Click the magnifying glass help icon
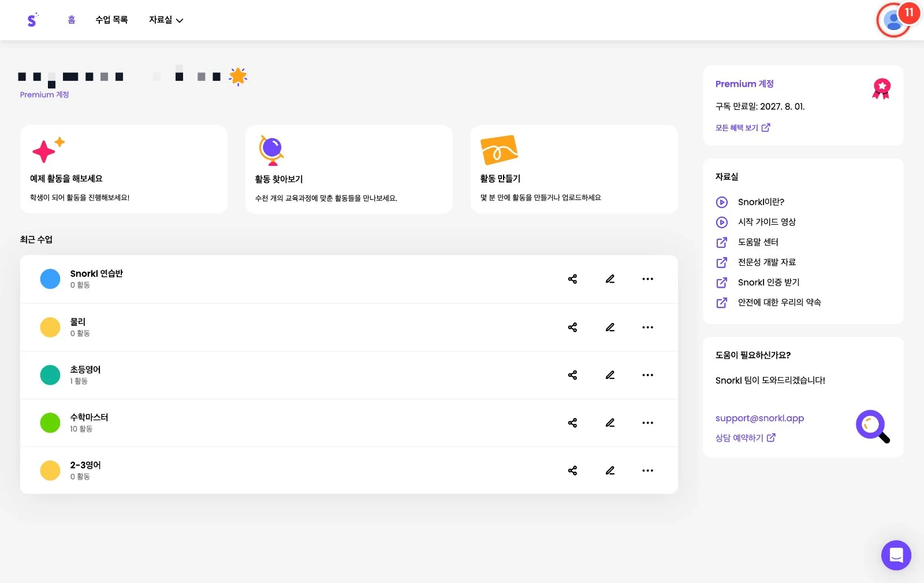Image resolution: width=924 pixels, height=583 pixels. pyautogui.click(x=873, y=426)
